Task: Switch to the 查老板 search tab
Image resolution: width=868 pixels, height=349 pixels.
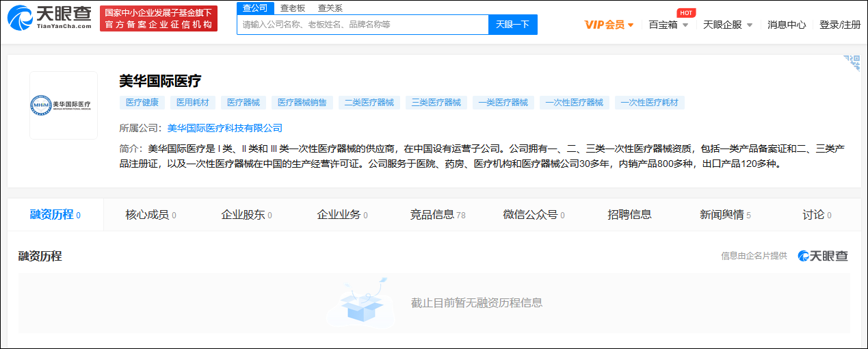Action: pos(293,8)
